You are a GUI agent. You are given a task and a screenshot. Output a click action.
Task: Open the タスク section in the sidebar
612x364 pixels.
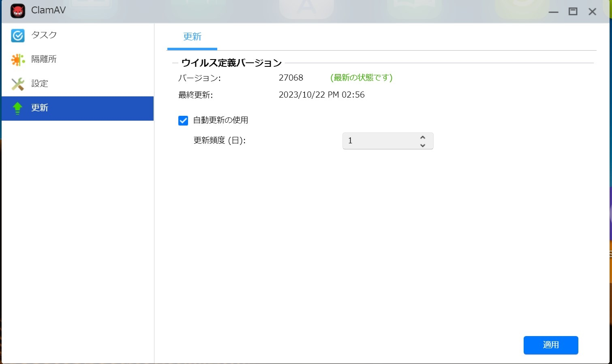click(x=44, y=35)
